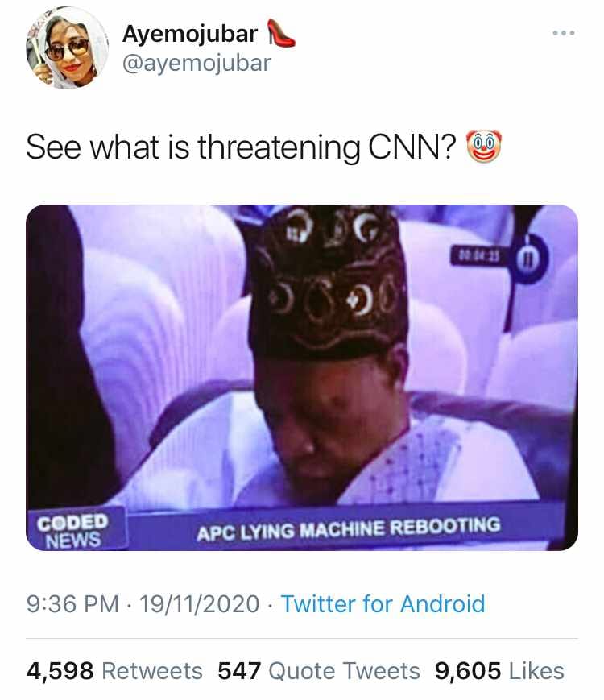This screenshot has height=700, width=604.
Task: Click the 'See what is threatening CNN?' text
Action: (241, 147)
